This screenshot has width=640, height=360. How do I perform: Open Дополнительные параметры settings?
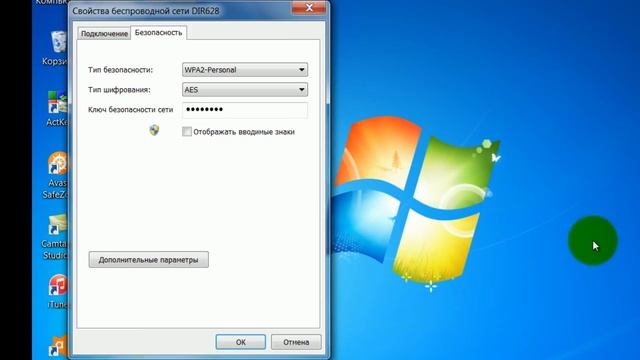click(149, 260)
